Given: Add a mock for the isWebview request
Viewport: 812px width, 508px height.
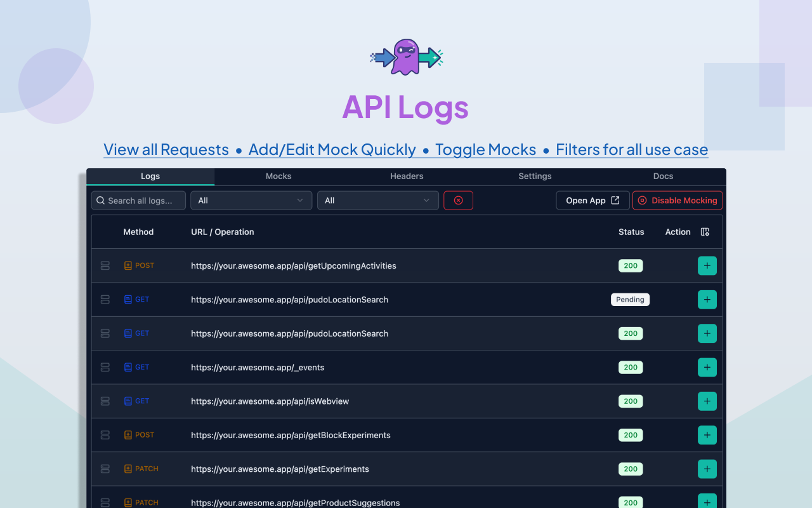Looking at the screenshot, I should [707, 401].
